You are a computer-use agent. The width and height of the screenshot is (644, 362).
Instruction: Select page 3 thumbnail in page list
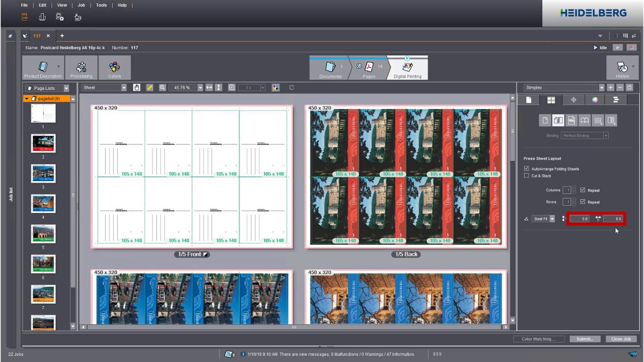(43, 173)
